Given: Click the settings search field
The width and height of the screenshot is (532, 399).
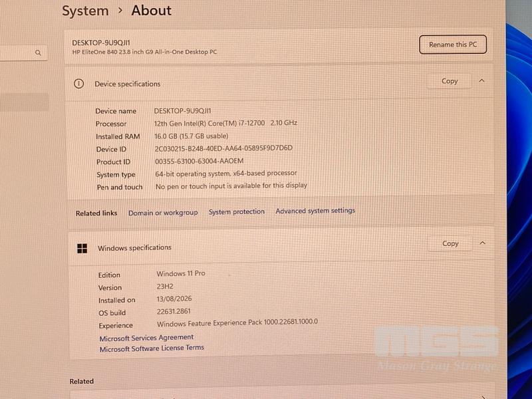Looking at the screenshot, I should coord(23,53).
